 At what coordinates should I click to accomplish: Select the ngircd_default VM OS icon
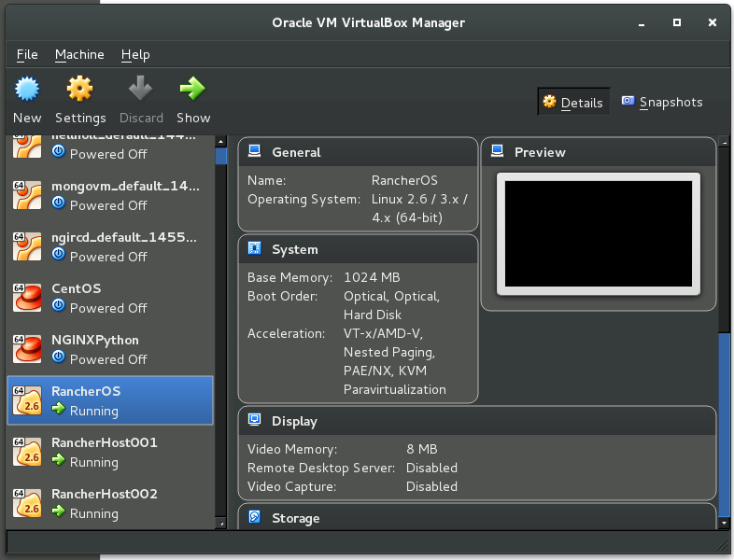coord(27,246)
